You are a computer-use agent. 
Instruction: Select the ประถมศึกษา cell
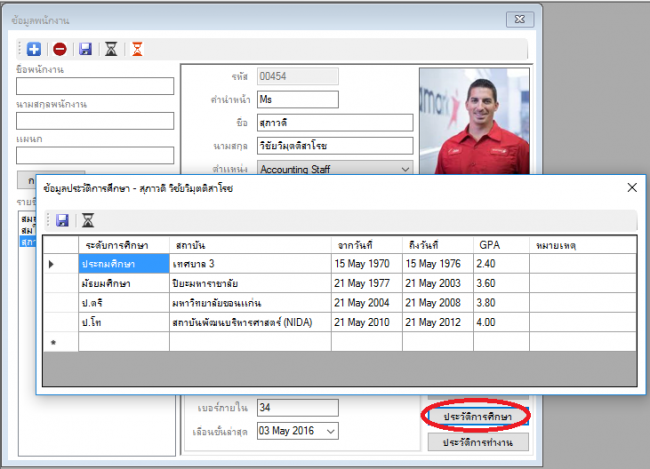124,264
